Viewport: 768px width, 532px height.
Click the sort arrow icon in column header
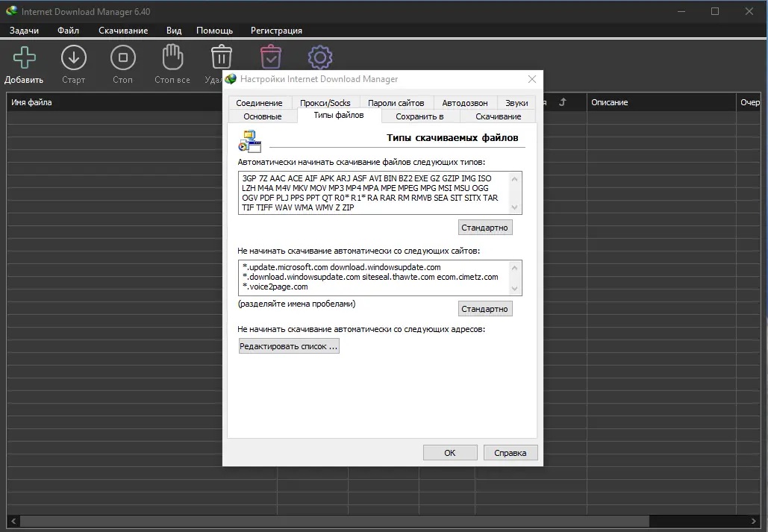point(562,102)
